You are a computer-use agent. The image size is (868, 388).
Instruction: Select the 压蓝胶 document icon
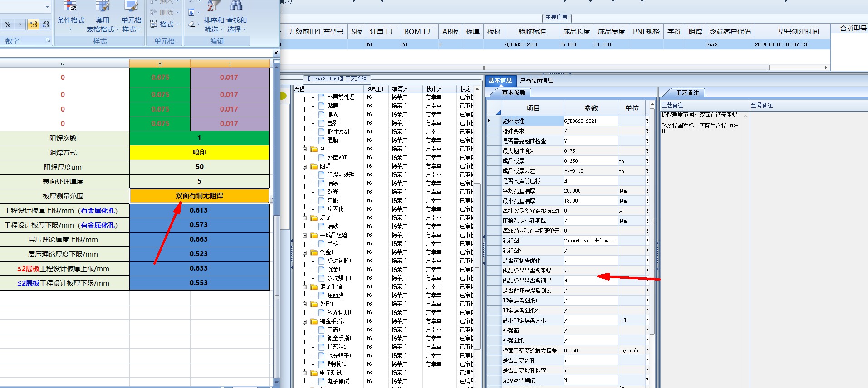(x=321, y=295)
